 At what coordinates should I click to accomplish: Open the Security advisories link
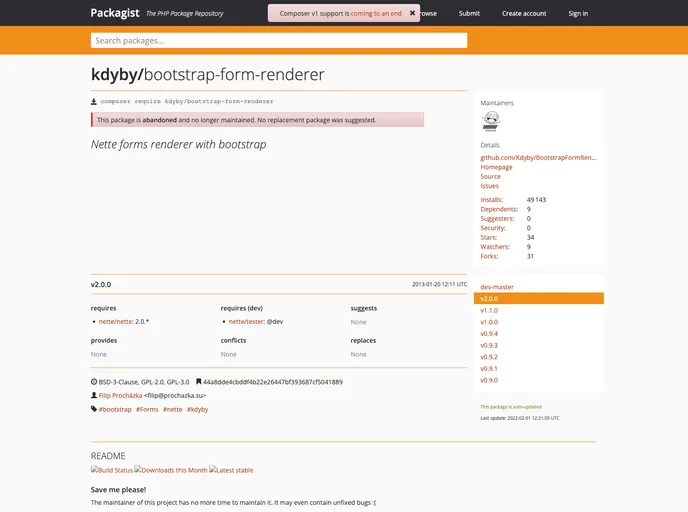tap(493, 228)
